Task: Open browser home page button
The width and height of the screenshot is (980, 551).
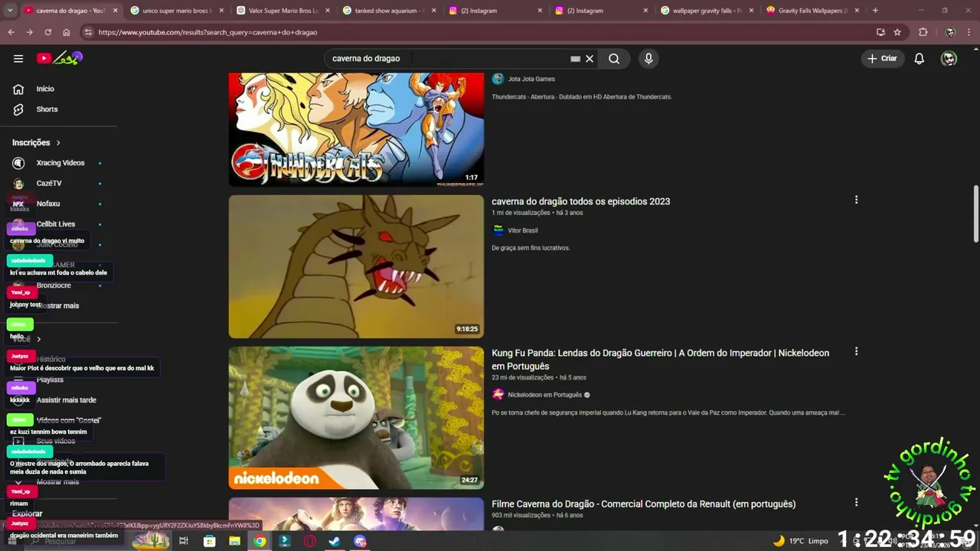Action: (x=67, y=32)
